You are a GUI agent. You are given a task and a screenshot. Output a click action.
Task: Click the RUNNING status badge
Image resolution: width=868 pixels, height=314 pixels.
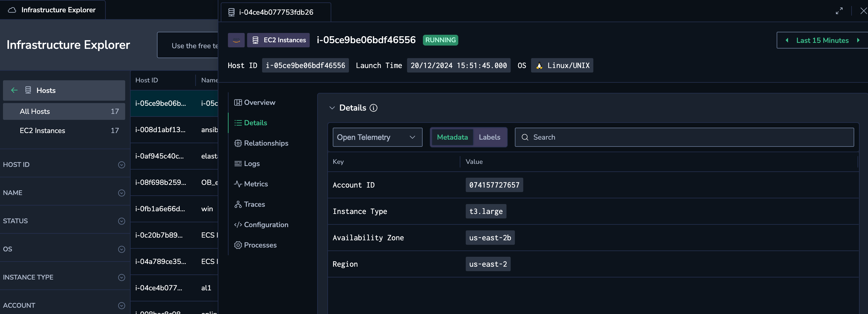point(440,40)
